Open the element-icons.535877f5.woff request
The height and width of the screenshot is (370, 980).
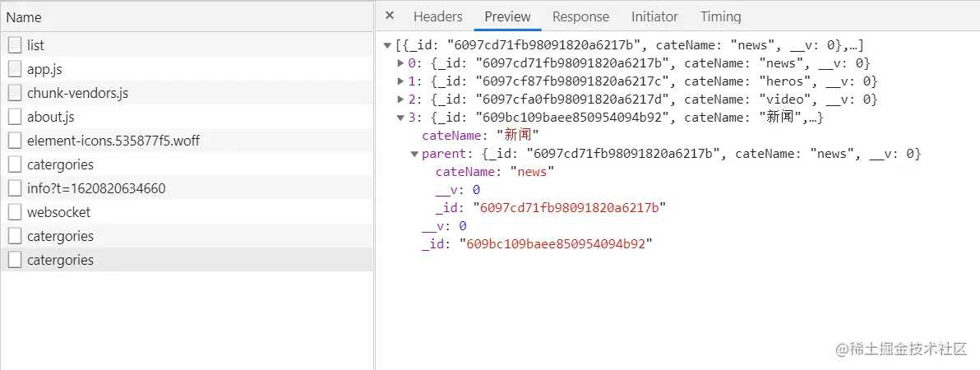[x=187, y=141]
